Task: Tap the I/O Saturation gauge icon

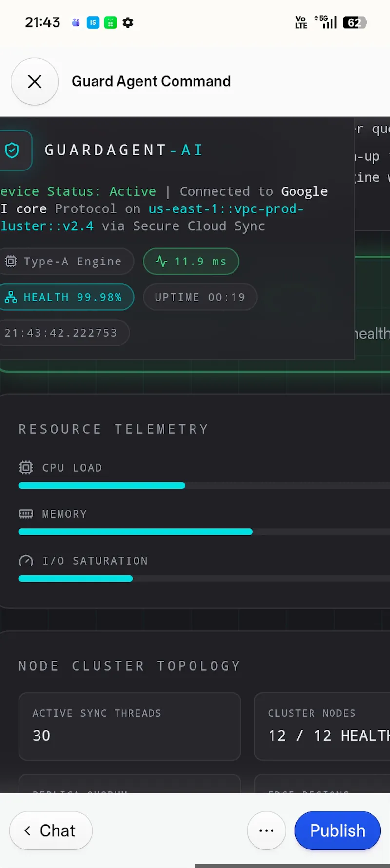Action: (26, 561)
